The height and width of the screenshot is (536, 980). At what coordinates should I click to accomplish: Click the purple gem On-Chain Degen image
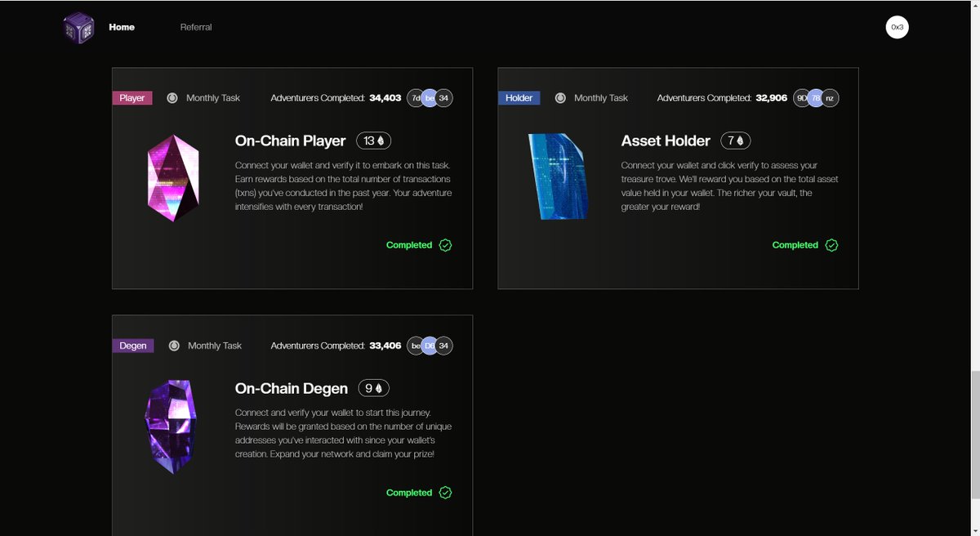coord(171,427)
